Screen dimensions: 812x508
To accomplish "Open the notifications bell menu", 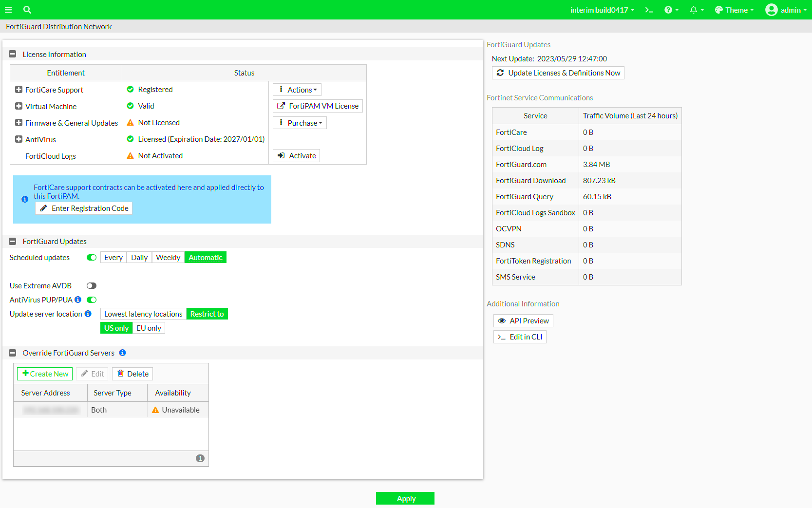I will (697, 10).
